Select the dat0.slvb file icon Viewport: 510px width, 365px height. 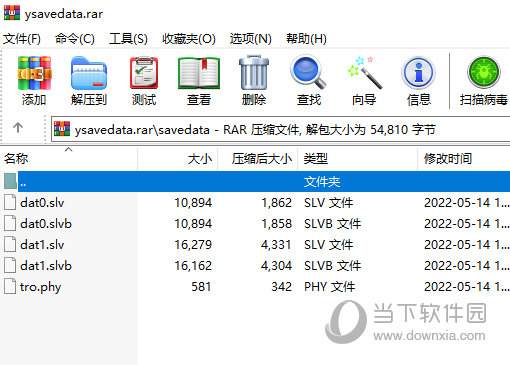pos(10,223)
